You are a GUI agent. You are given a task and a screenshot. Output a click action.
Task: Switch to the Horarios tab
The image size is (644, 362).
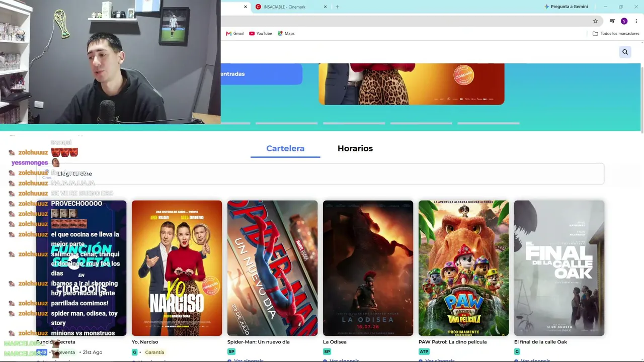tap(355, 148)
